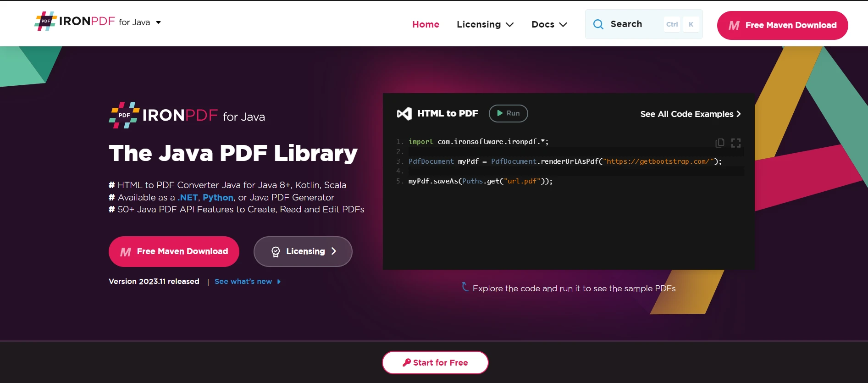868x383 pixels.
Task: Click code line 'import com.ironsoftware.ironpdf.*;'
Action: 478,142
